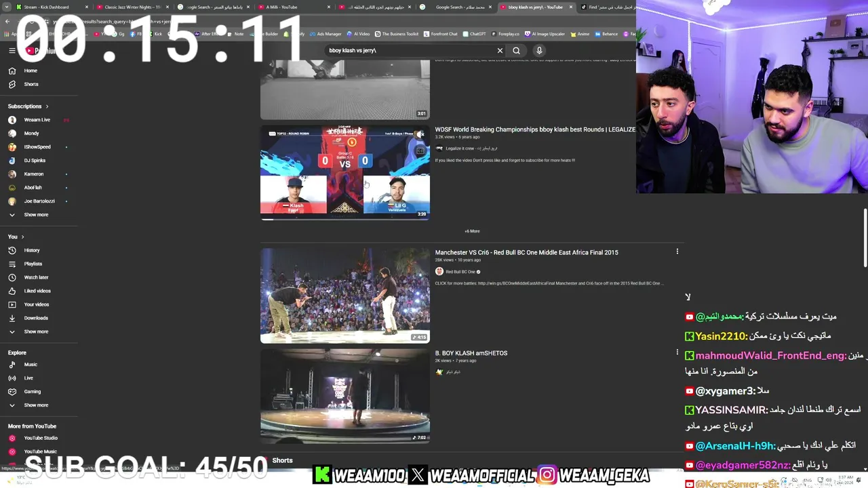Open options menu for B. BOY KLASH video
The image size is (868, 488).
pyautogui.click(x=677, y=352)
